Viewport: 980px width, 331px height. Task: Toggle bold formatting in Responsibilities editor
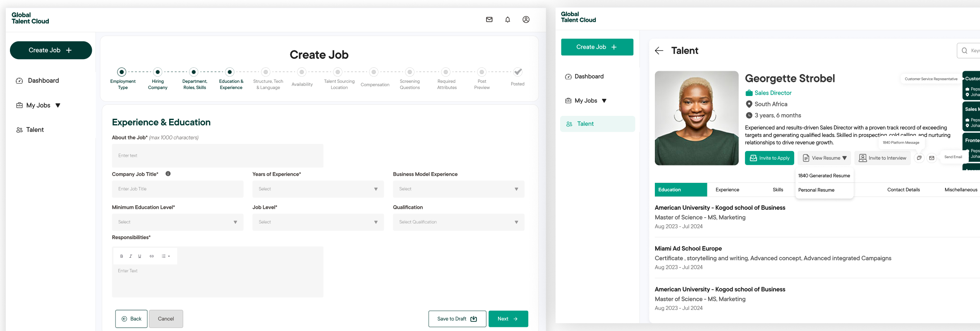122,256
